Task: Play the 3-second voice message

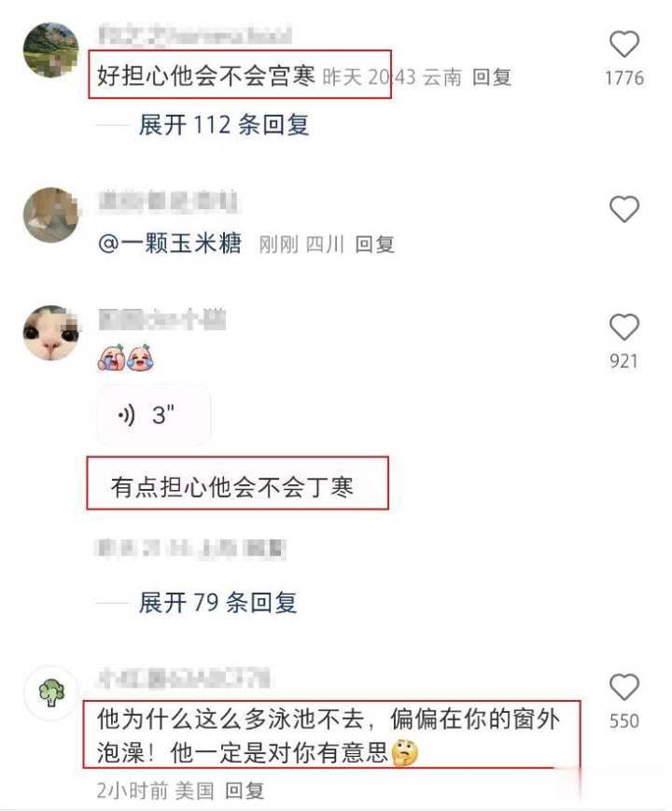Action: pyautogui.click(x=154, y=414)
